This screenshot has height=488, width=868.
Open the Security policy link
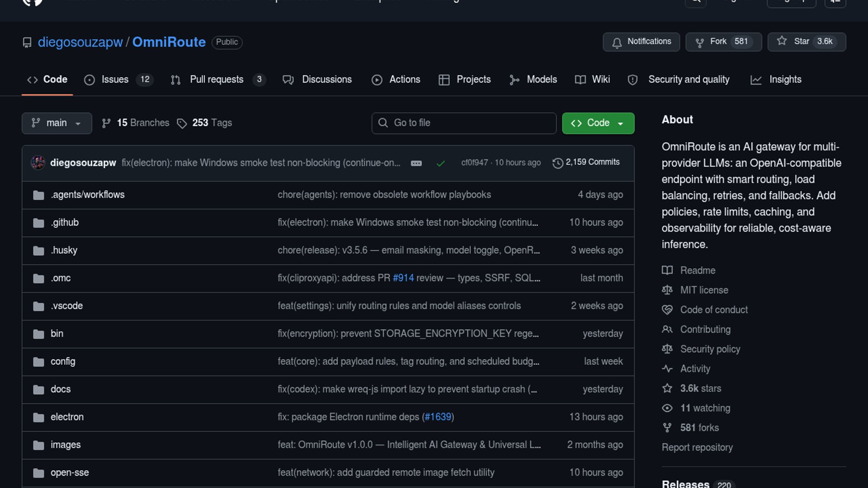click(x=710, y=349)
